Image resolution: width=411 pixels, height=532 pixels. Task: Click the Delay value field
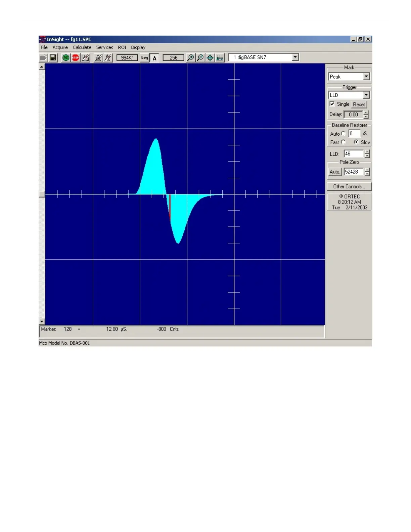(353, 115)
